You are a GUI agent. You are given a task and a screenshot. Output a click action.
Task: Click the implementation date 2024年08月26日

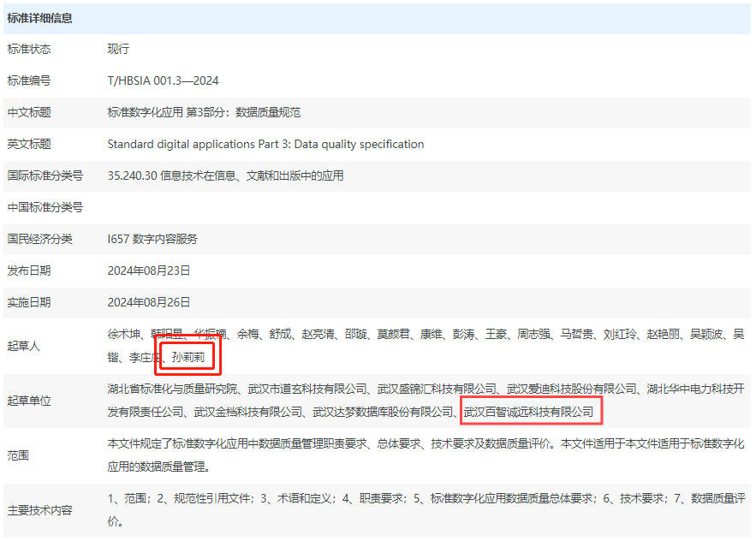click(149, 302)
